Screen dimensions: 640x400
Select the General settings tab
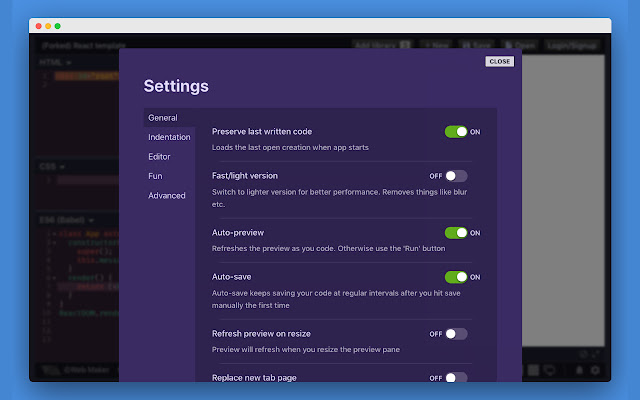point(163,118)
